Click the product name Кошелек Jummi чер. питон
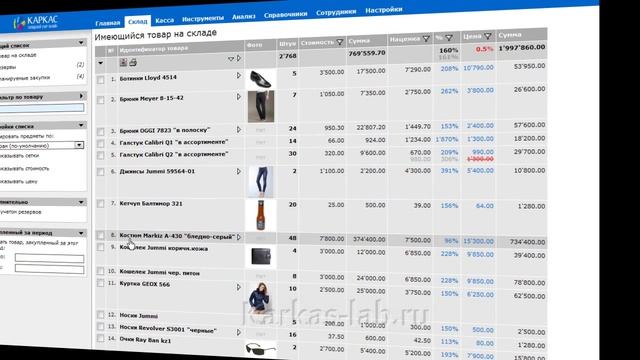 click(160, 272)
